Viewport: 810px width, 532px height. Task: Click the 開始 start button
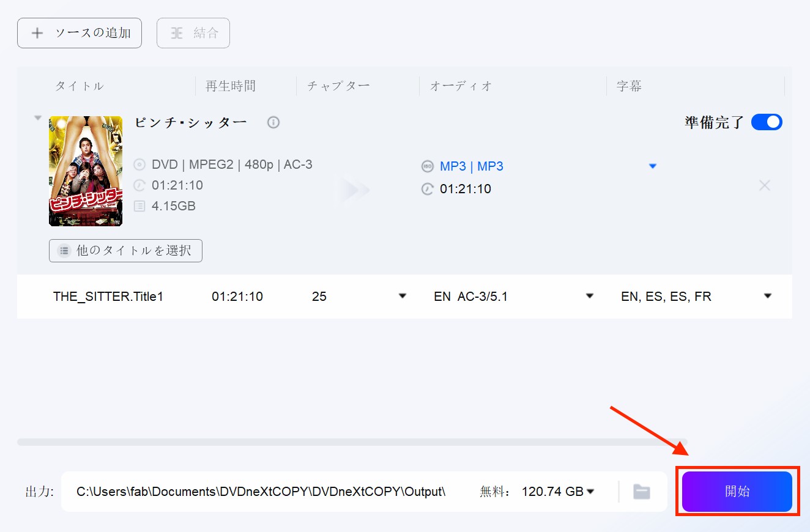(737, 492)
